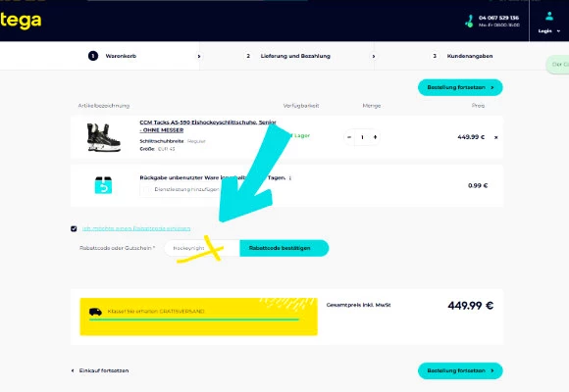Click top Bestellung fortsetzen button
This screenshot has height=392, width=569.
point(460,87)
